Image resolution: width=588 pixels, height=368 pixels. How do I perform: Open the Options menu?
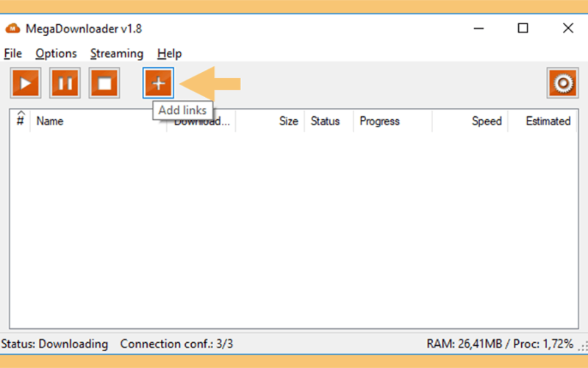(x=57, y=53)
